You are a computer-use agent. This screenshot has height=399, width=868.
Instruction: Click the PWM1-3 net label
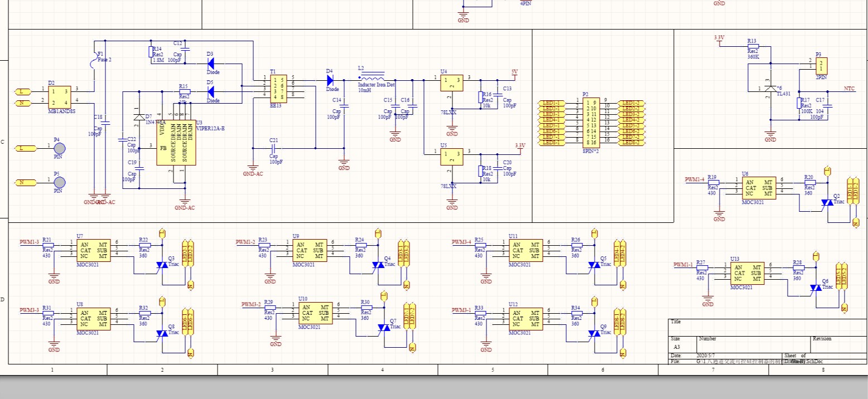(x=29, y=242)
